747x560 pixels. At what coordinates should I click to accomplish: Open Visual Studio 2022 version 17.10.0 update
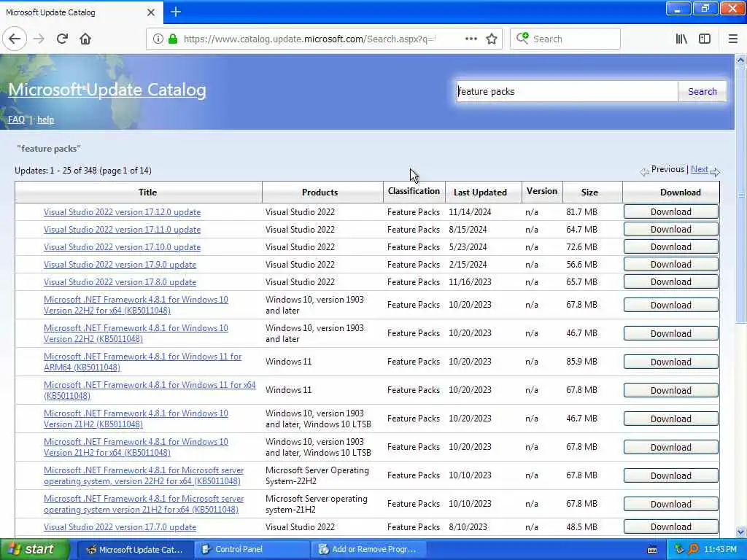pyautogui.click(x=122, y=247)
